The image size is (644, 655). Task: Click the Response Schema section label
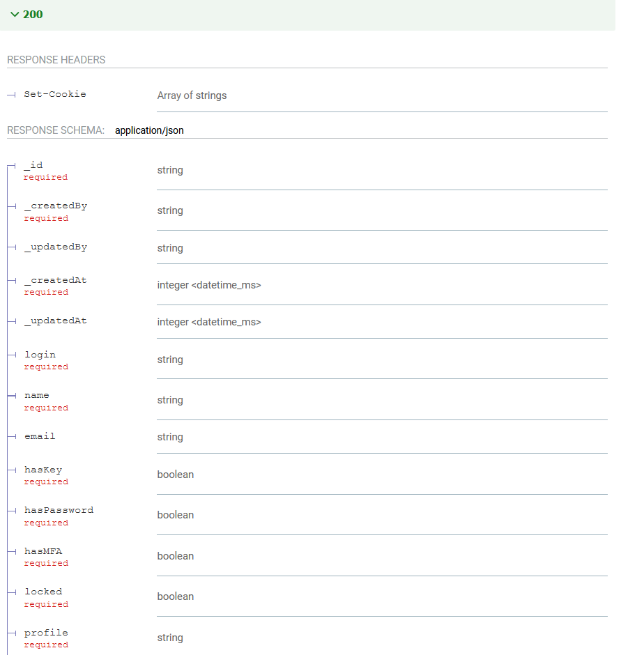tap(56, 130)
